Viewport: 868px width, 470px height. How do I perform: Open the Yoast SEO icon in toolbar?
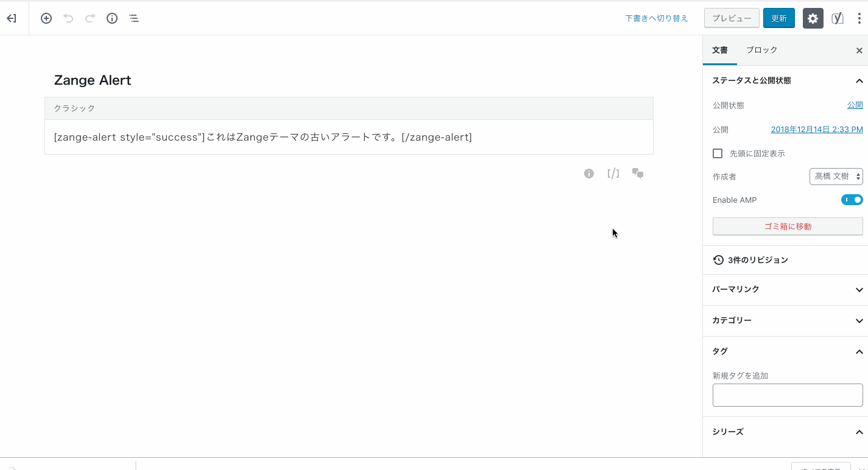pos(838,18)
